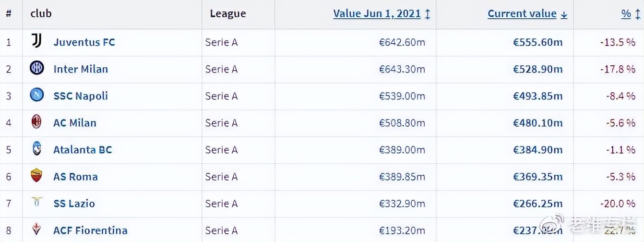Go to the Atalanta BC club page
This screenshot has height=242, width=644.
pos(83,150)
